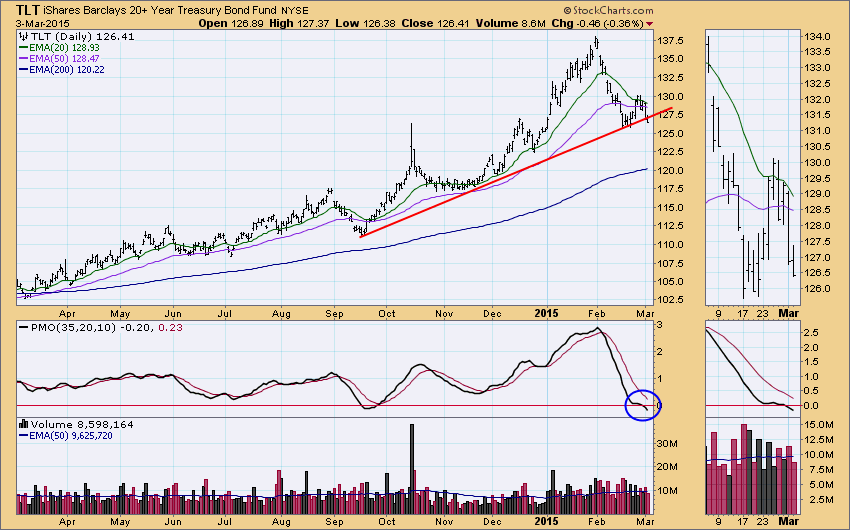Click the 107.5 price axis label

click(671, 263)
